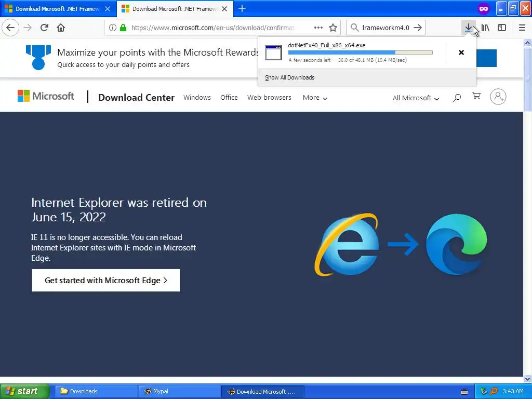Image resolution: width=532 pixels, height=399 pixels.
Task: Go to Download Center
Action: [x=137, y=97]
